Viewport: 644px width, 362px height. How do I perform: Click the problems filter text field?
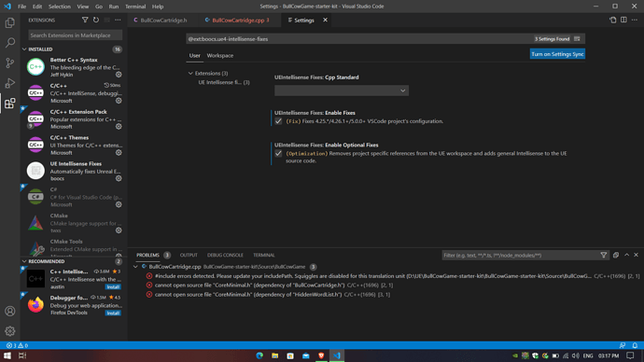tap(521, 256)
